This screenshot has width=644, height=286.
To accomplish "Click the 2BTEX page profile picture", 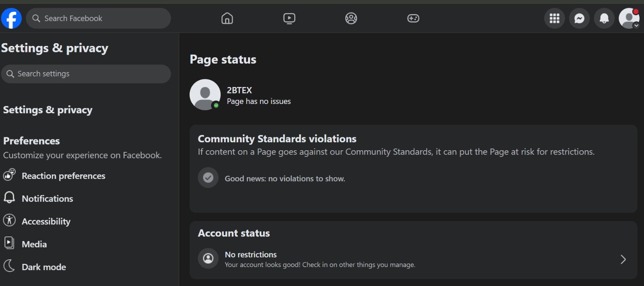I will point(205,95).
